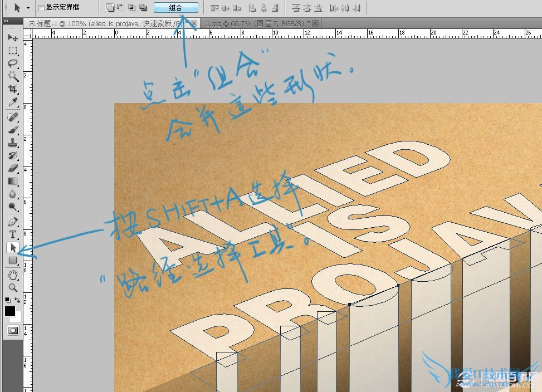Expand the tools panel double arrows
Image resolution: width=542 pixels, height=392 pixels.
[6, 21]
